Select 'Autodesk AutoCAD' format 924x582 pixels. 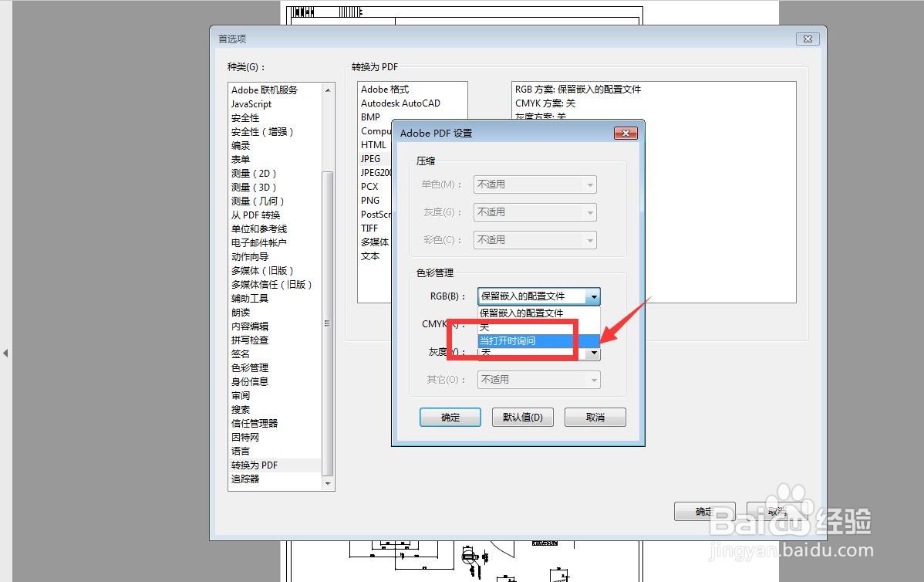click(x=401, y=103)
